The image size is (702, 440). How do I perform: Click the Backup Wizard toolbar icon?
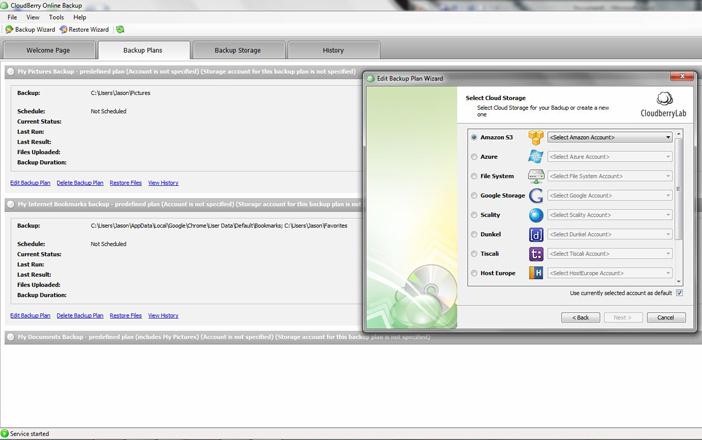9,30
